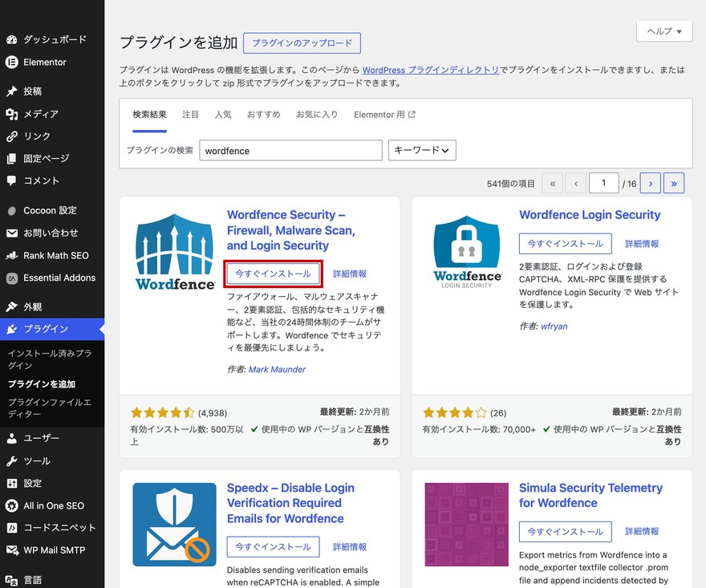
Task: Click the 設定 sliders icon
Action: coord(12,483)
